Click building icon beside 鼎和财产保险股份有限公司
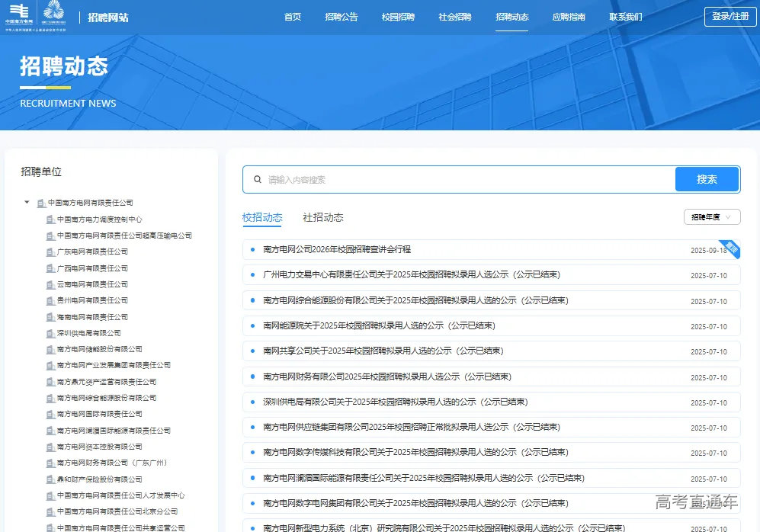Screen dimensions: 760x532 [x=50, y=479]
